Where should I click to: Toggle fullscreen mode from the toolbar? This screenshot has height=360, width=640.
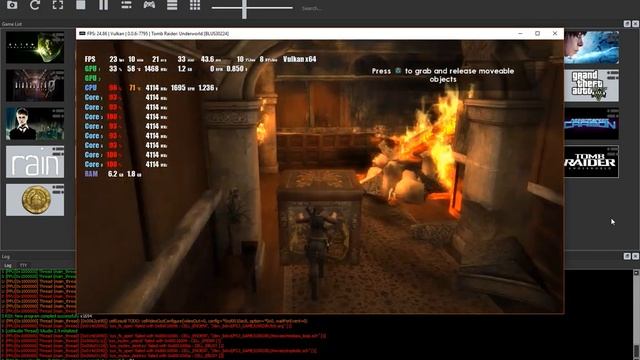click(x=58, y=5)
